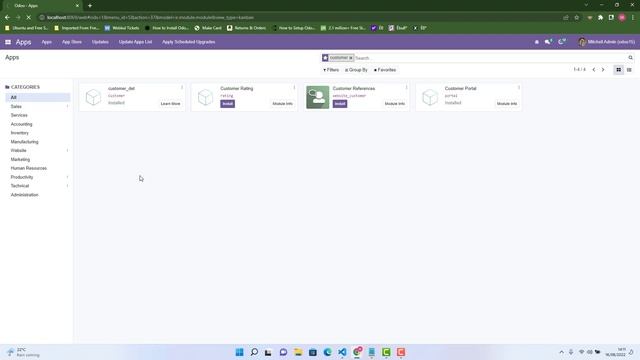This screenshot has width=640, height=360.
Task: Open user menu Mitchell Admin
Action: (607, 42)
